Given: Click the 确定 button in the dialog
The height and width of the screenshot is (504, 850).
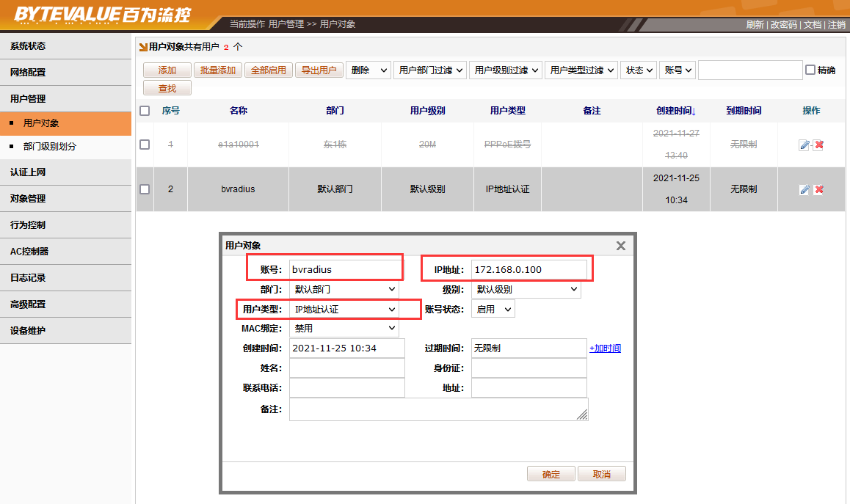Looking at the screenshot, I should [x=551, y=474].
